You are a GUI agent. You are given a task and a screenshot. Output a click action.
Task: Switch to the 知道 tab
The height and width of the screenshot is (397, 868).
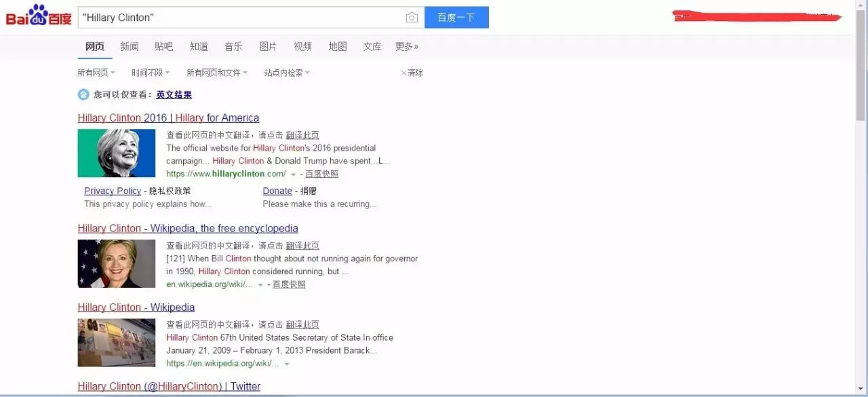pyautogui.click(x=199, y=47)
